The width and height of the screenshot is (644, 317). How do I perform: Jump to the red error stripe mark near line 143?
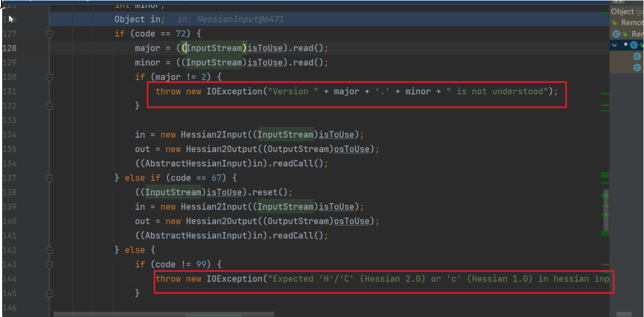605,264
